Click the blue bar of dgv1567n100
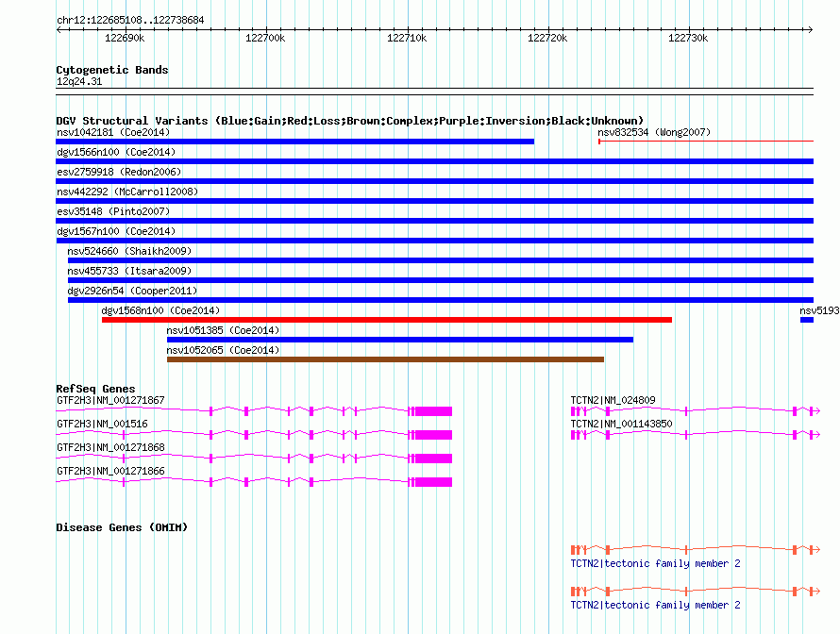This screenshot has width=840, height=634. coord(435,241)
